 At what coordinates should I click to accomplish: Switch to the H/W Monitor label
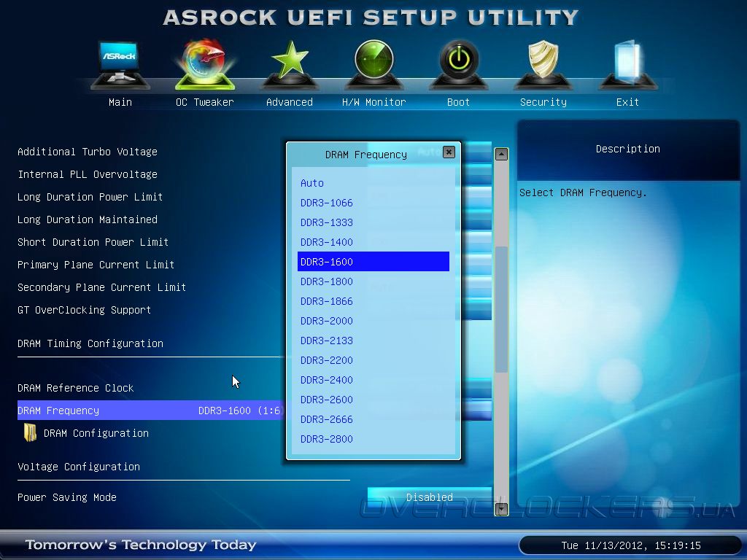374,102
